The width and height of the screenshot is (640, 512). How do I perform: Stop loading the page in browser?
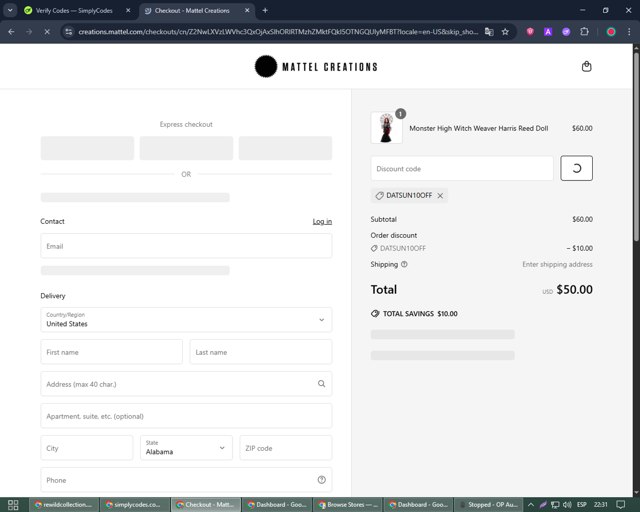pyautogui.click(x=47, y=31)
